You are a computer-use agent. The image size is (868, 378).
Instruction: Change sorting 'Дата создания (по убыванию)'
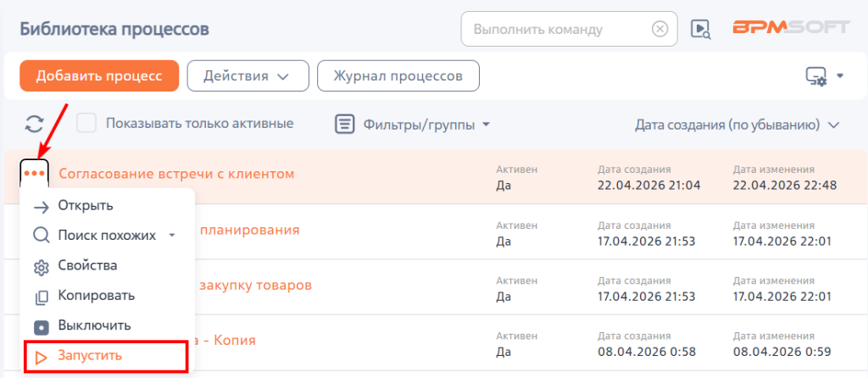tap(737, 125)
